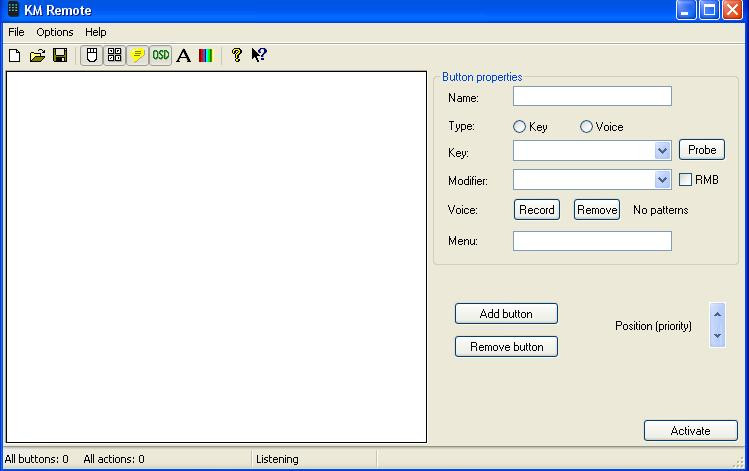749x471 pixels.
Task: Save using the floppy disk icon
Action: (60, 55)
